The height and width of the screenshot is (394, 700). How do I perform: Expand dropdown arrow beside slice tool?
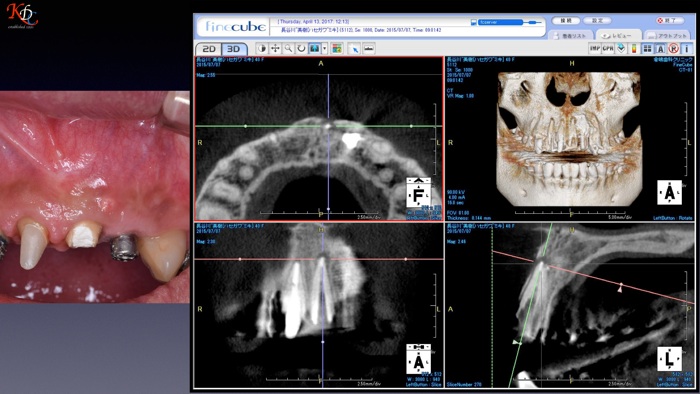(325, 49)
